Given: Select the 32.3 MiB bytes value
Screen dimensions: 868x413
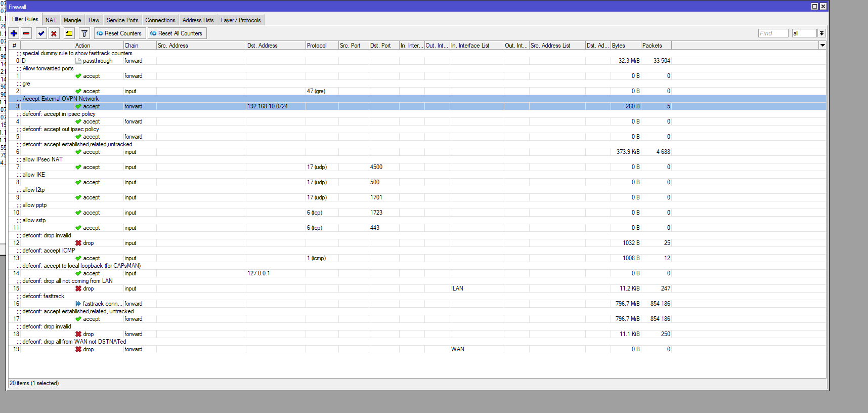Looking at the screenshot, I should [x=629, y=61].
